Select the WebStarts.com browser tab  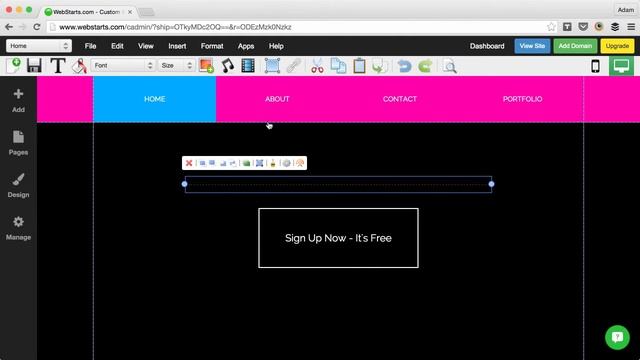coord(89,12)
